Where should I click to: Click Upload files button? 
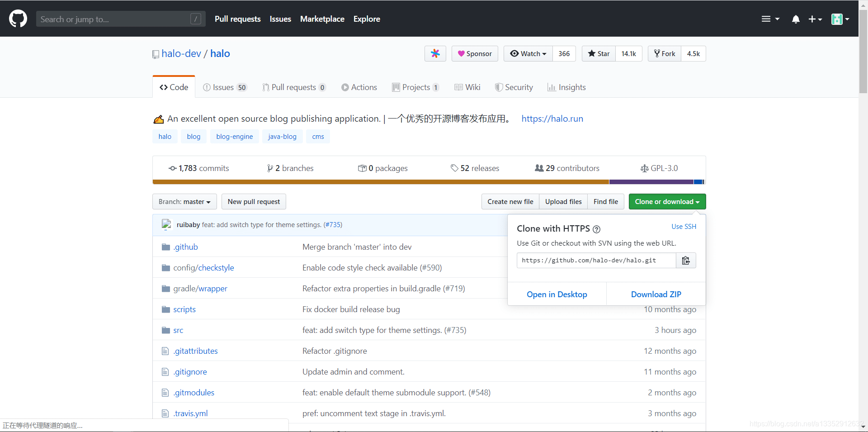tap(563, 202)
